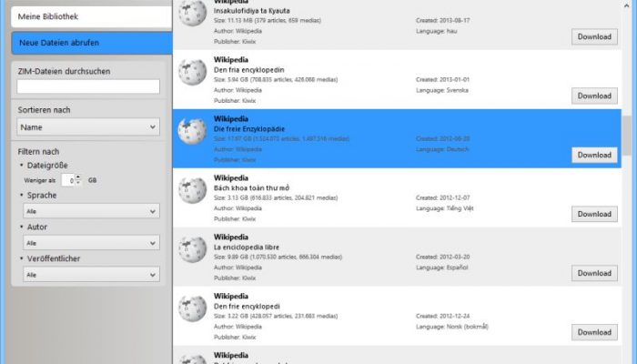The image size is (637, 364).
Task: Click the ZIM-Dateien durchsuchen search field
Action: 88,86
